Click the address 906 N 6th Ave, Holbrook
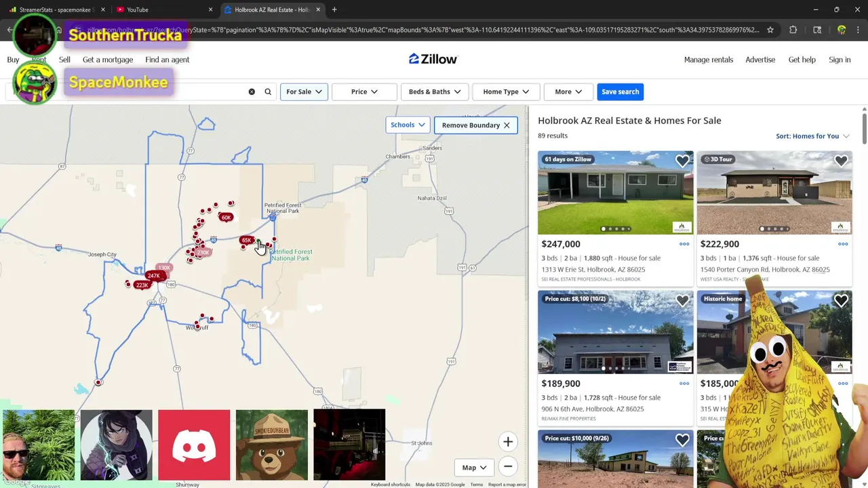Viewport: 868px width, 488px height. 593,409
